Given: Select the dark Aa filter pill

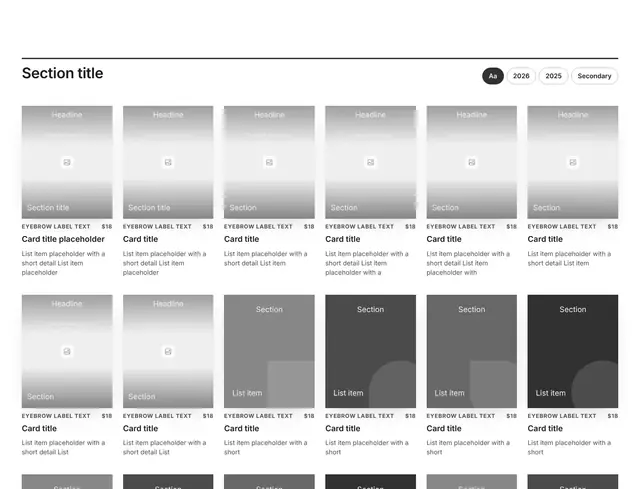Looking at the screenshot, I should (x=493, y=76).
